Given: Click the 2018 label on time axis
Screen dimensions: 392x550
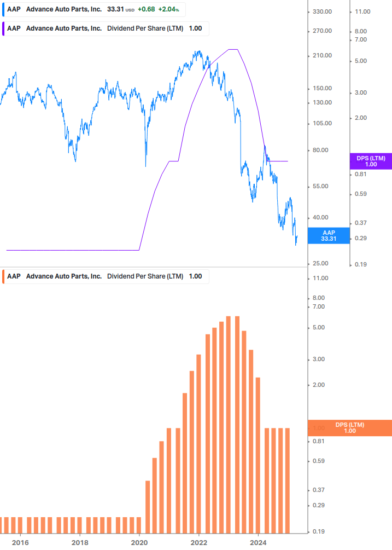Looking at the screenshot, I should point(80,543).
